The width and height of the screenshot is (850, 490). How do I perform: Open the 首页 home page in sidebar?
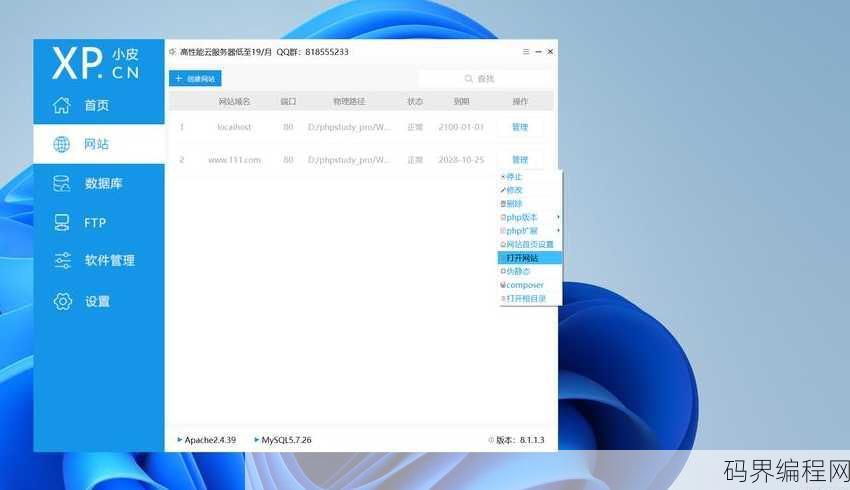coord(99,105)
